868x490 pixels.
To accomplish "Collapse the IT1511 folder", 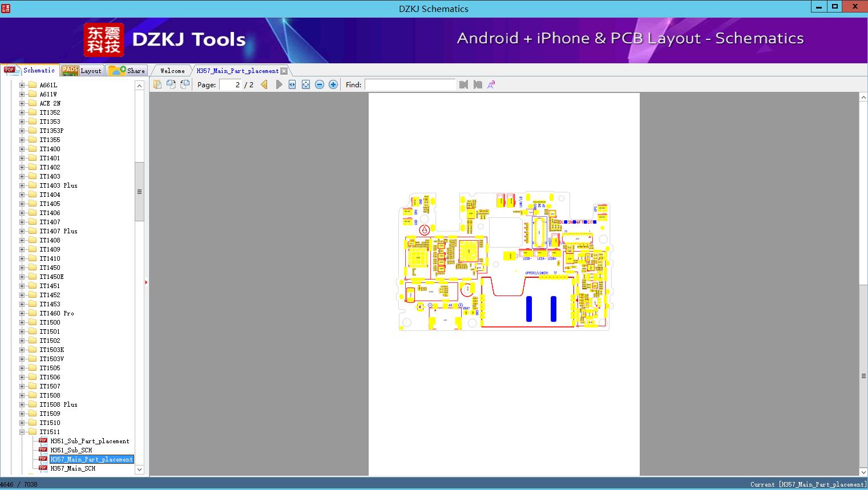I will [x=22, y=432].
